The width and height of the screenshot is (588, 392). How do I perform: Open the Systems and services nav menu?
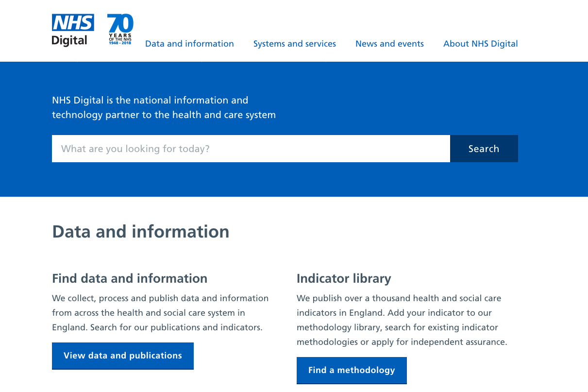pyautogui.click(x=294, y=44)
